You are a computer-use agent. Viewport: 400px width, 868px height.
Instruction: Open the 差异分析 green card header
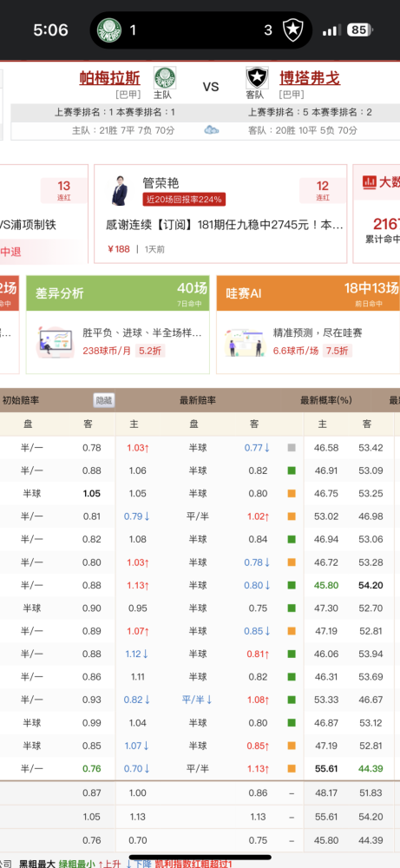point(118,293)
